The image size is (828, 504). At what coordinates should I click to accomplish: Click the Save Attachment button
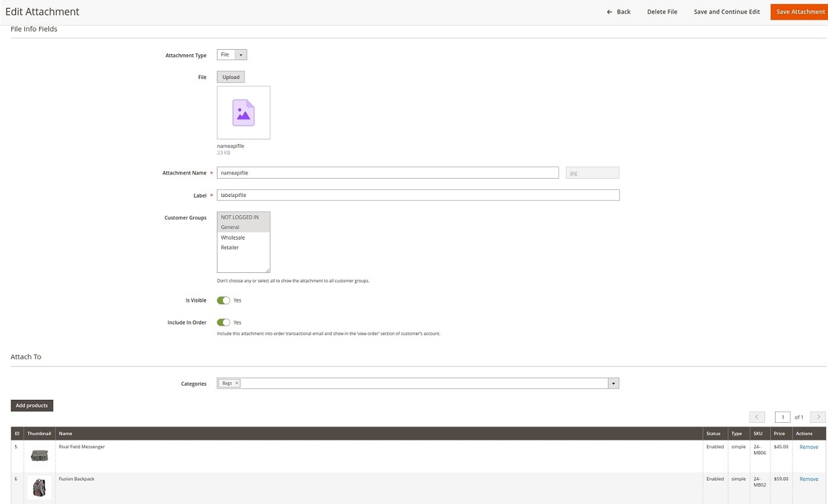click(x=799, y=11)
